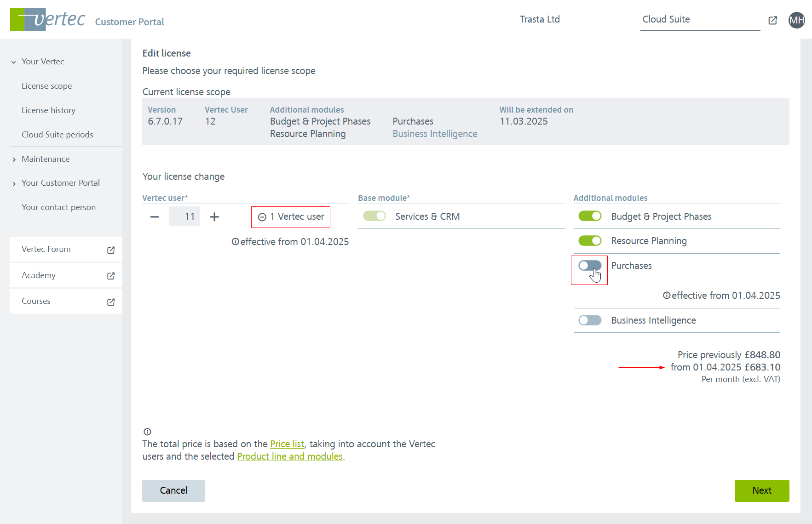Click the external link icon beside Cloud Suite

tap(773, 20)
